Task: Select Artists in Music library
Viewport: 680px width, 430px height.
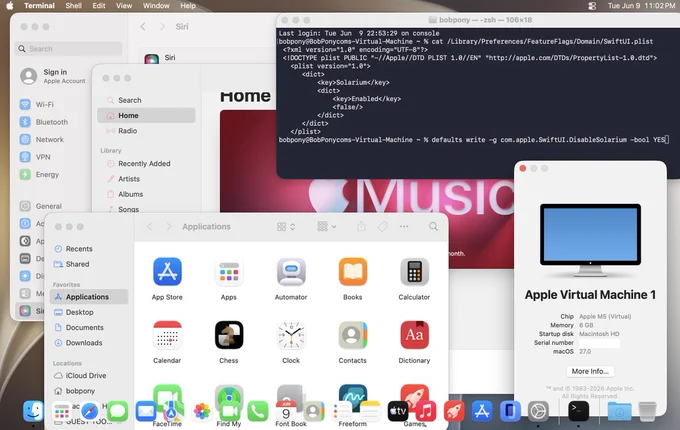Action: pyautogui.click(x=146, y=179)
